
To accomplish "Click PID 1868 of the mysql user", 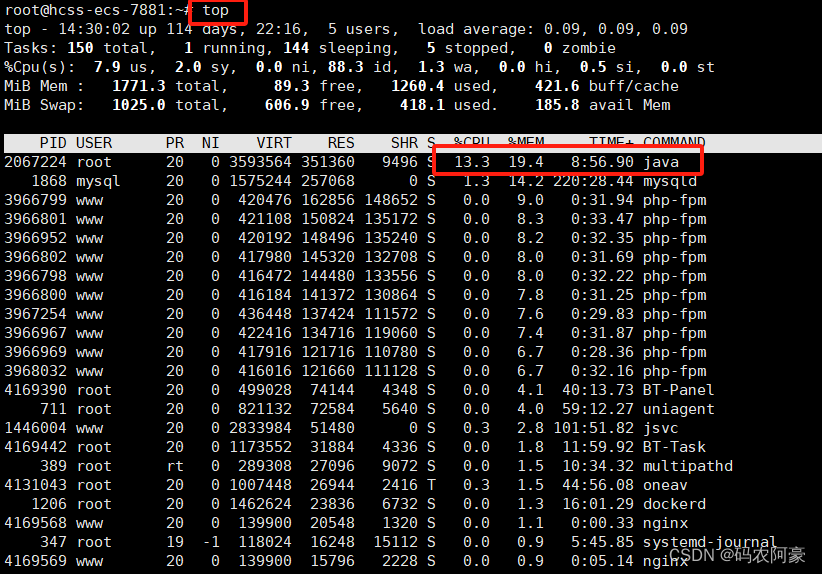I will 49,181.
